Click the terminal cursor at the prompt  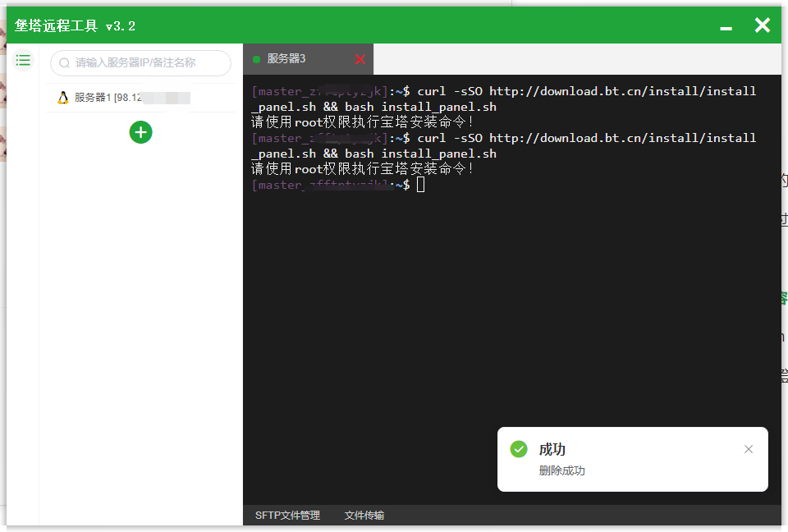(x=420, y=185)
